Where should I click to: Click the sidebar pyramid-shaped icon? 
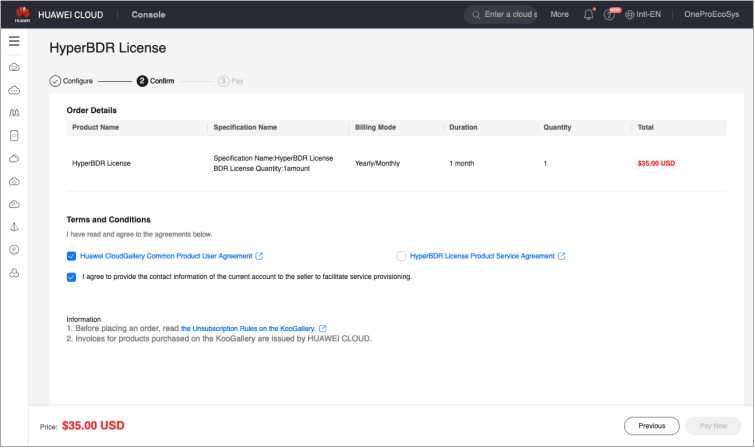click(x=14, y=227)
